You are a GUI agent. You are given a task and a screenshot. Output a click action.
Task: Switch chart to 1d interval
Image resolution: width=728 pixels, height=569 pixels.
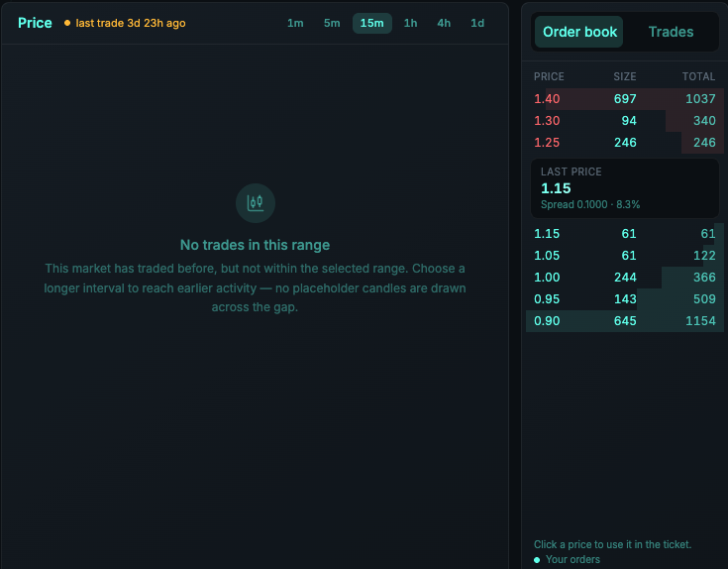point(477,23)
